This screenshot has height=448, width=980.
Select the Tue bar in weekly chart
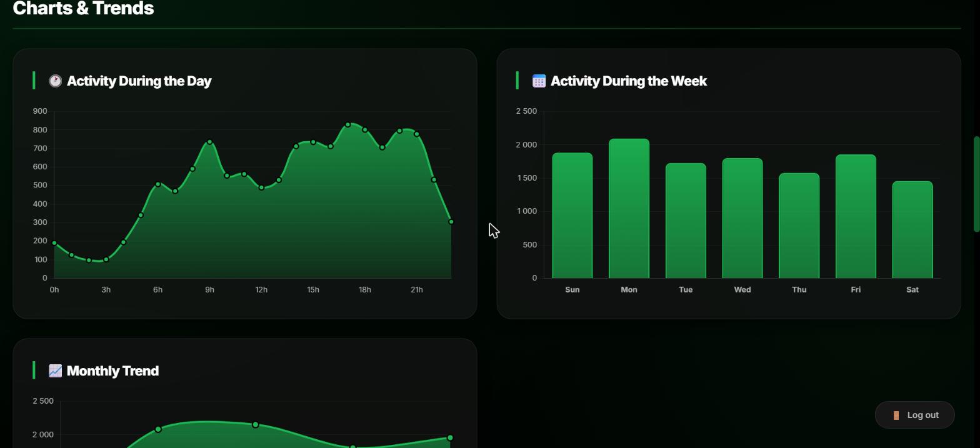click(686, 221)
